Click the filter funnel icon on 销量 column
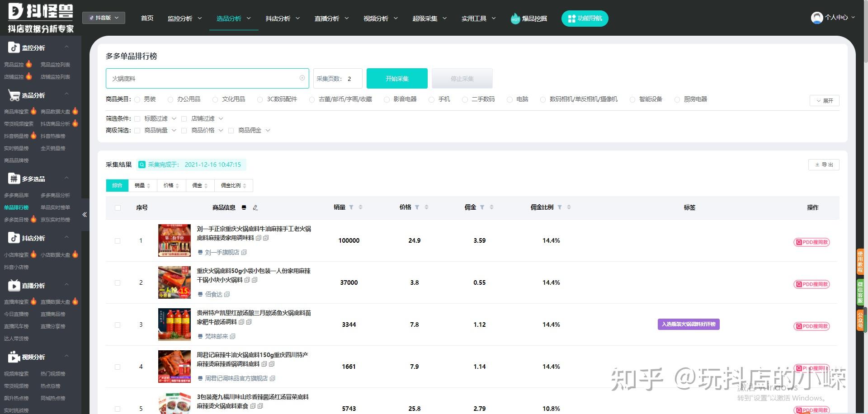868x414 pixels. 351,207
